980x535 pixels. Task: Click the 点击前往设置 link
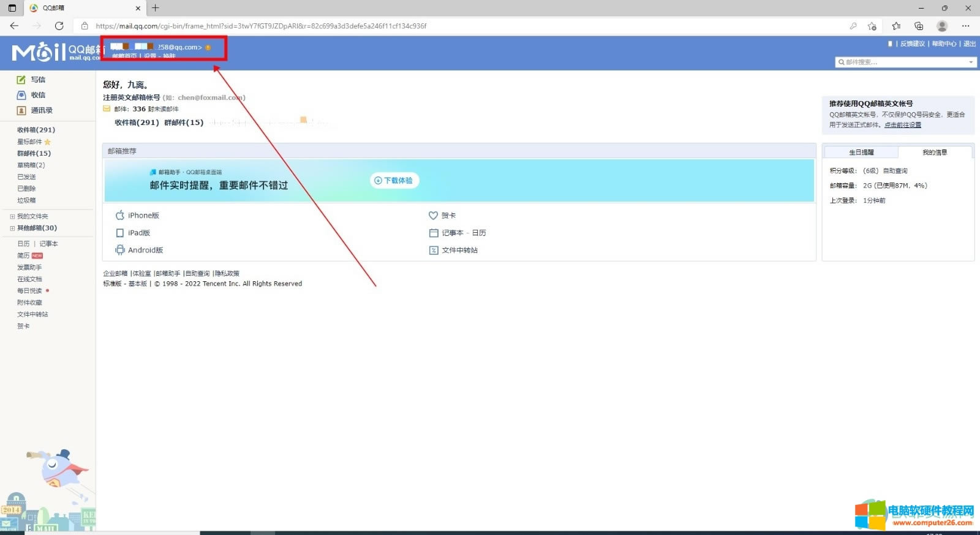coord(902,124)
